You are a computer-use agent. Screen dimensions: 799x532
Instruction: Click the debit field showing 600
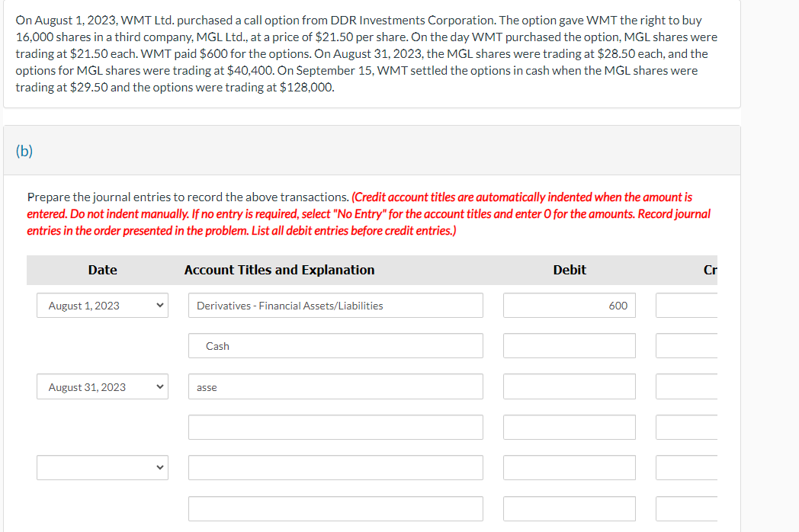pos(569,305)
